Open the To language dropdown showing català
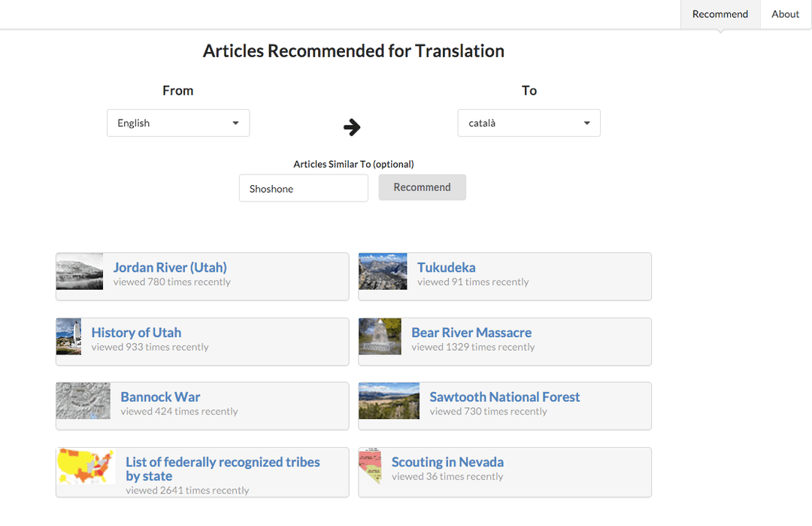The width and height of the screenshot is (812, 526). tap(529, 123)
